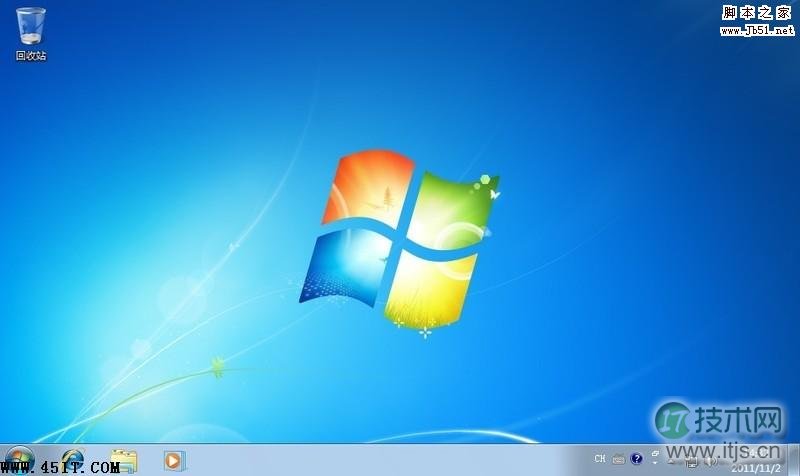Click the clock date 2011/11/2
The image size is (800, 476).
coord(756,468)
